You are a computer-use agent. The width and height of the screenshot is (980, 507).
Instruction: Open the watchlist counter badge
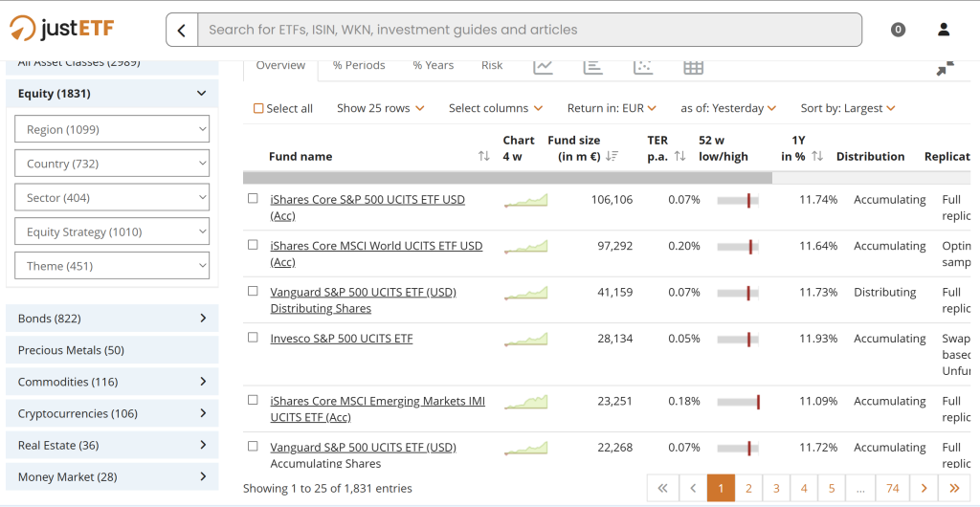(x=898, y=30)
